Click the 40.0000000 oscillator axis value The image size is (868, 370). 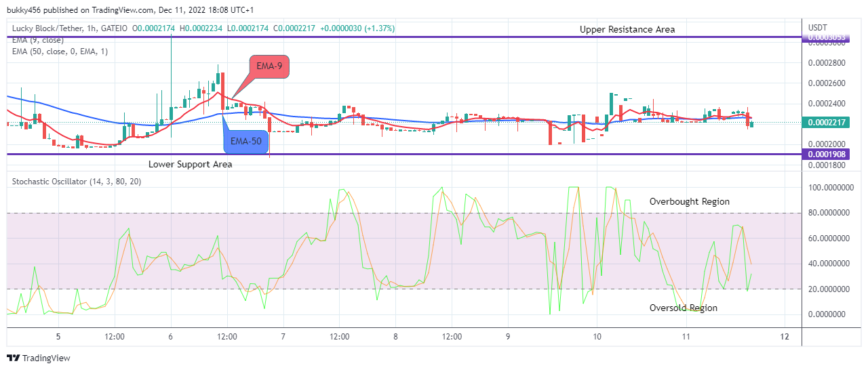829,264
